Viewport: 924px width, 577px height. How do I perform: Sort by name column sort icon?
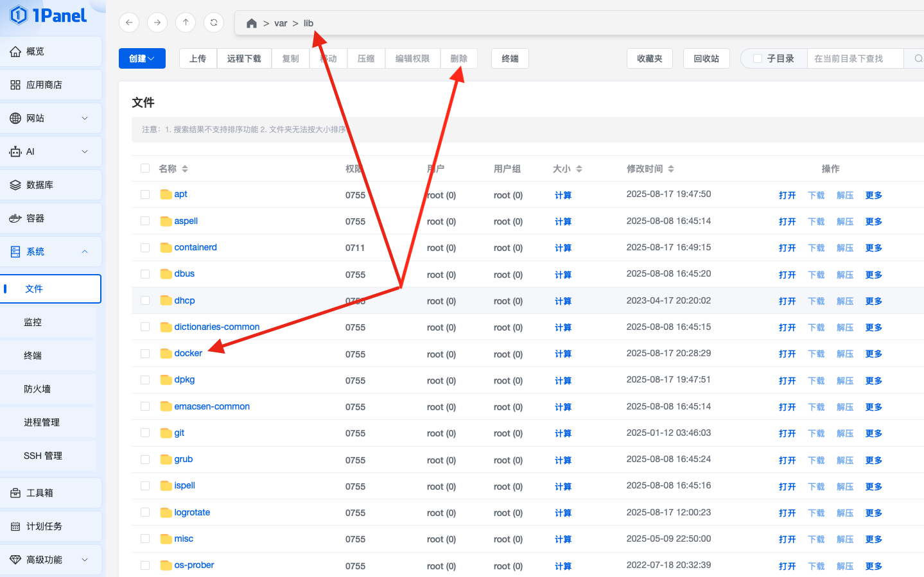tap(185, 169)
